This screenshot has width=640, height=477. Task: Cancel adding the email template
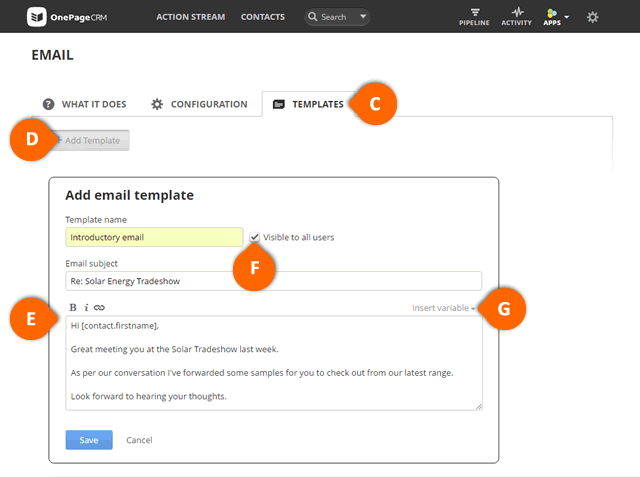point(139,440)
